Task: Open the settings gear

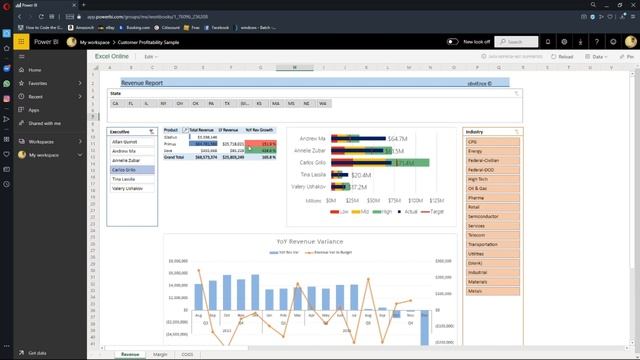Action: tap(564, 42)
